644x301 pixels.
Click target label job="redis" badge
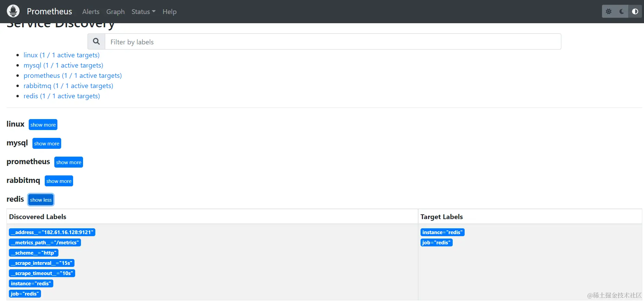(437, 243)
